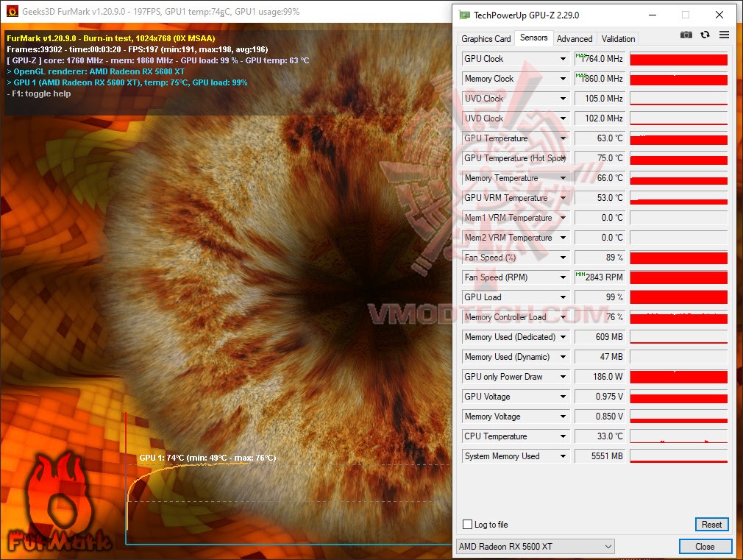Click the CPU Temperature history graph
Image resolution: width=743 pixels, height=560 pixels.
point(678,436)
